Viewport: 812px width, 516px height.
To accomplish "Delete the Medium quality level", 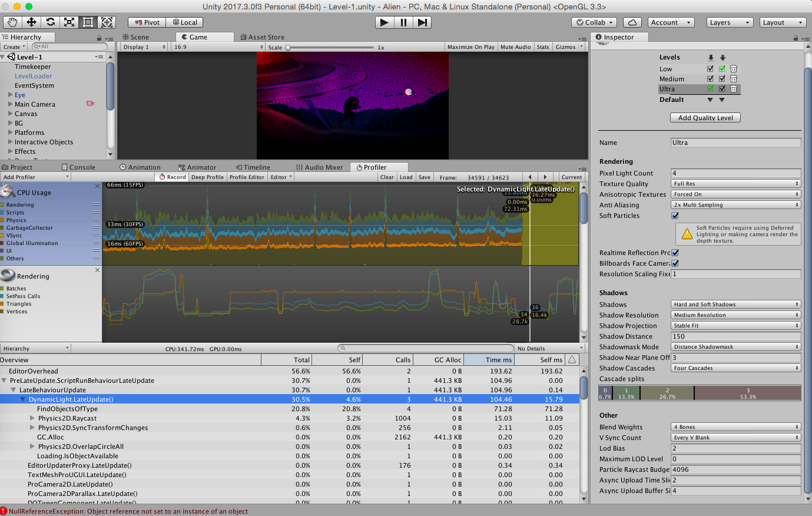I will click(734, 79).
